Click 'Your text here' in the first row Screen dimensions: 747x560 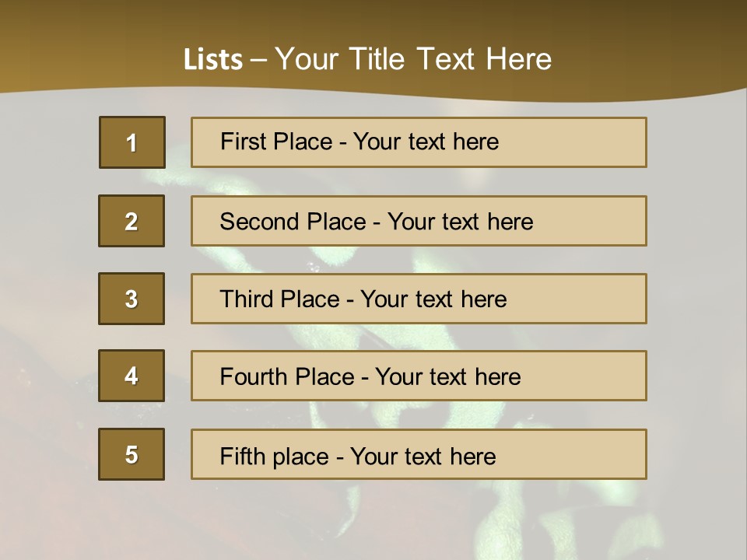[426, 142]
